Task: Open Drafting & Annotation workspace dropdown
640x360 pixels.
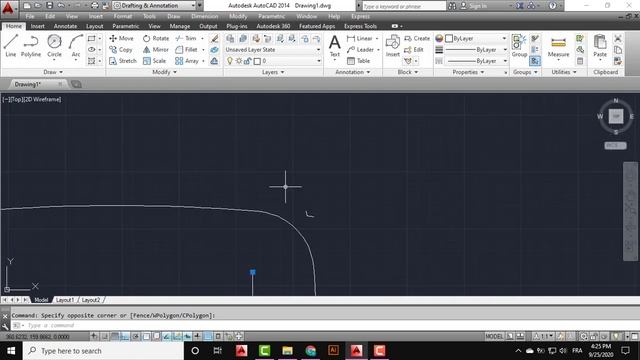Action: click(154, 5)
